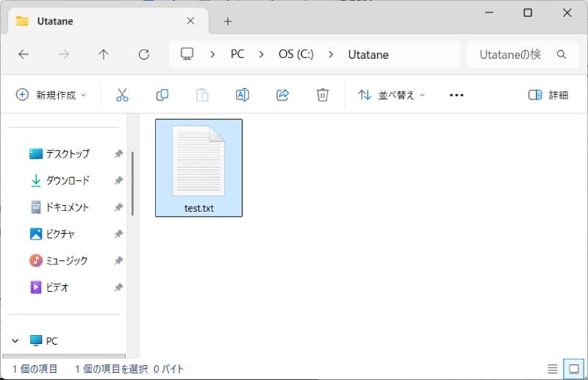Minimize the File Explorer window

pos(489,12)
